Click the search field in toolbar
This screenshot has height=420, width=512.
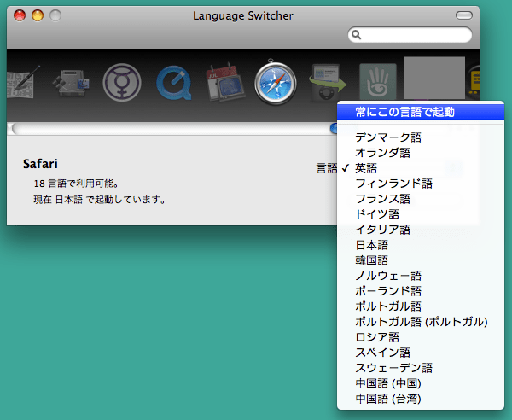pyautogui.click(x=410, y=35)
